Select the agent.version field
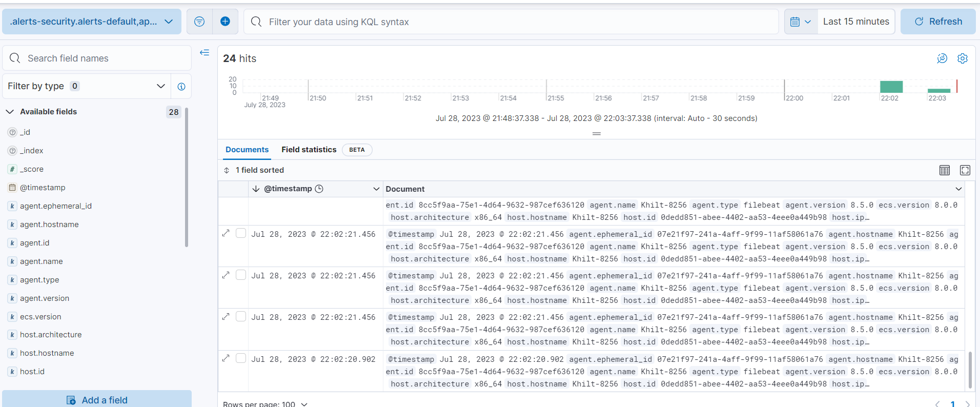 [x=45, y=298]
